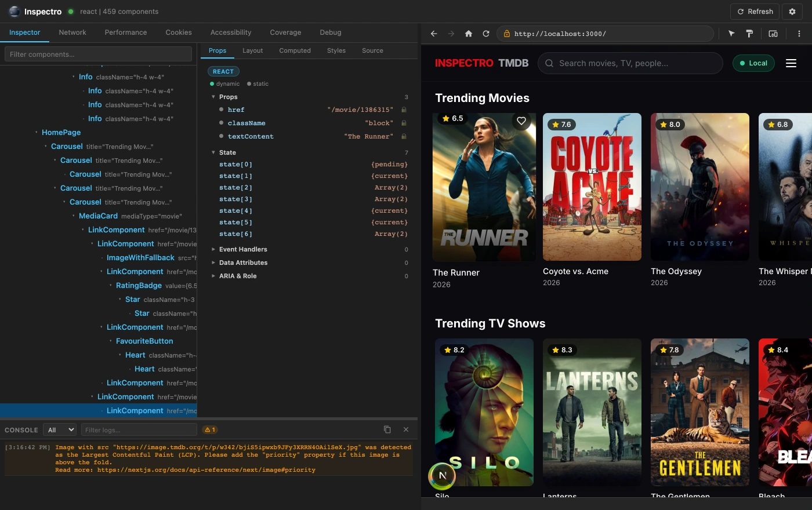The image size is (812, 510).
Task: Click the state[0] {pending} value
Action: (x=389, y=165)
